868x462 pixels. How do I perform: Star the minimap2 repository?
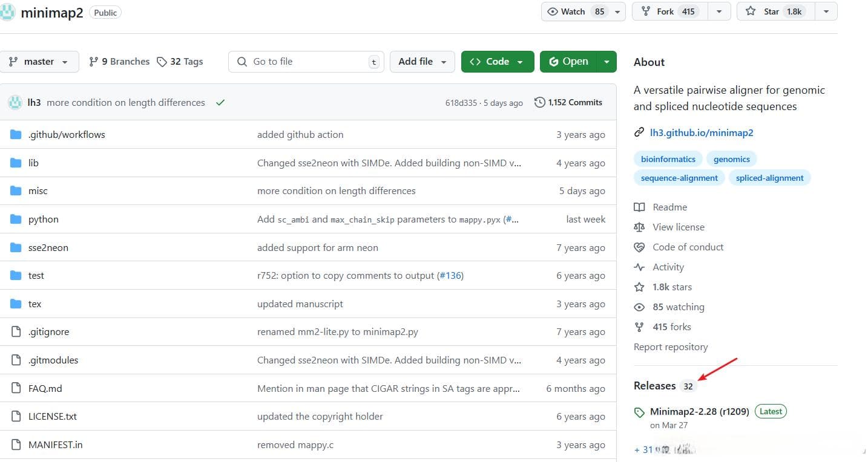pyautogui.click(x=775, y=11)
